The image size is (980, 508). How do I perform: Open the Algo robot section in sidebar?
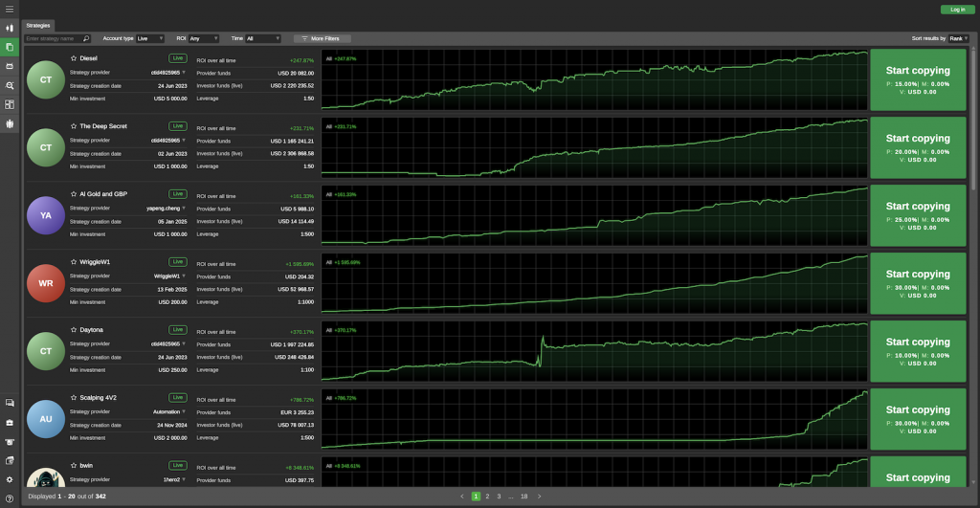(x=10, y=66)
